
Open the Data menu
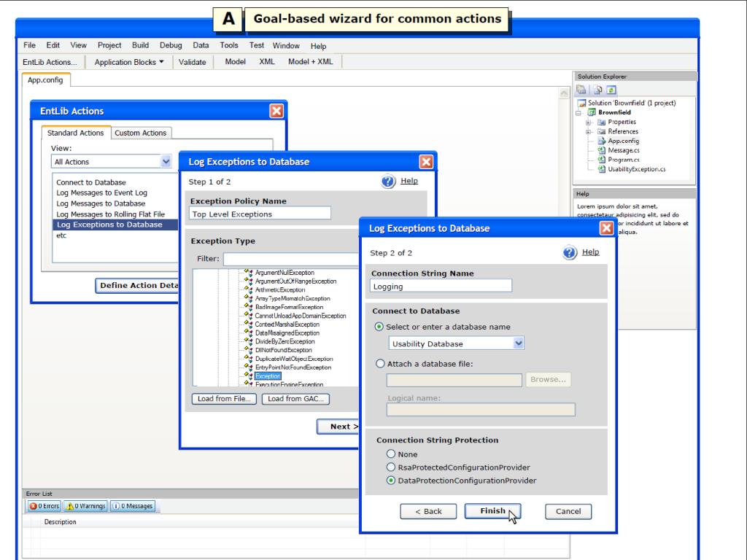(201, 45)
